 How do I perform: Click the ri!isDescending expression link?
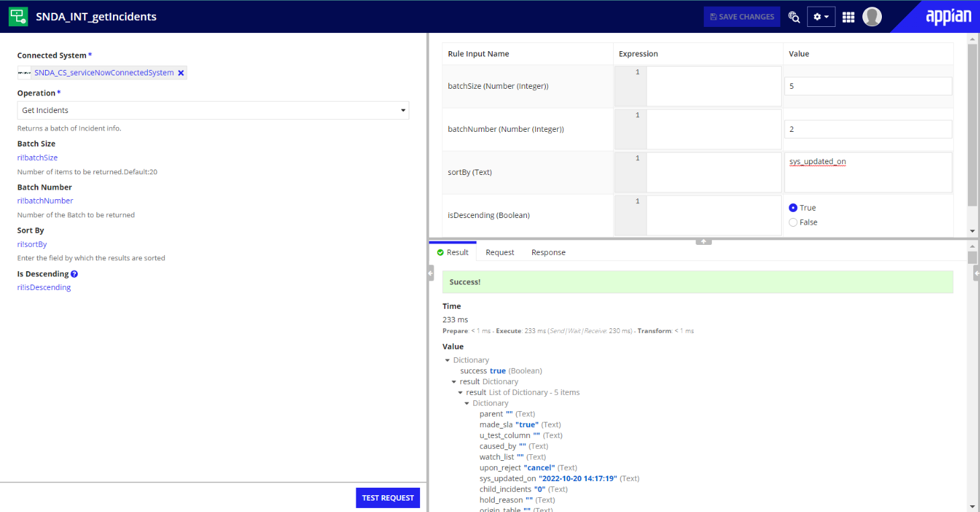44,287
